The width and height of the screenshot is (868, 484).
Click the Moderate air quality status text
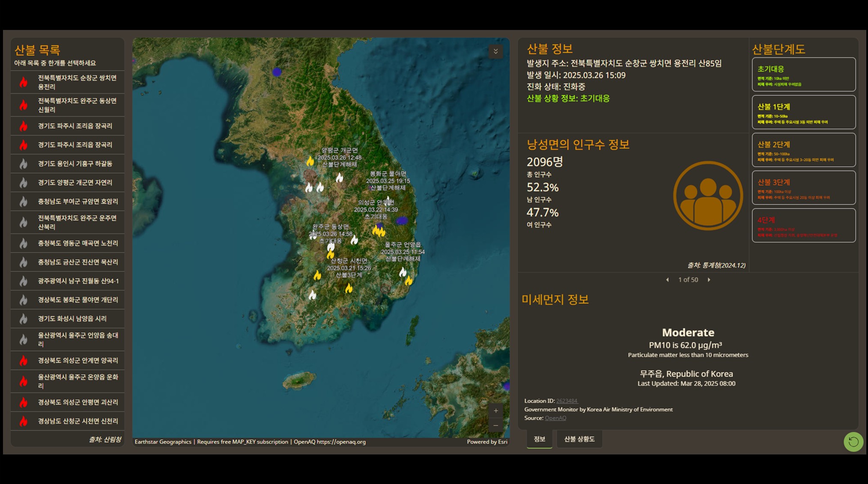pyautogui.click(x=688, y=333)
